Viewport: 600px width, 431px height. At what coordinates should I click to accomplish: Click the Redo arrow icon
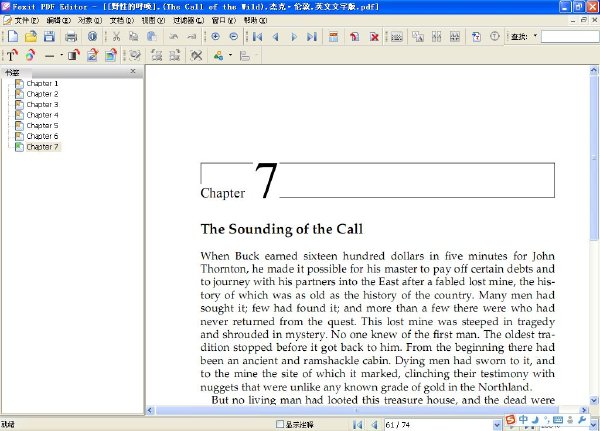point(192,37)
